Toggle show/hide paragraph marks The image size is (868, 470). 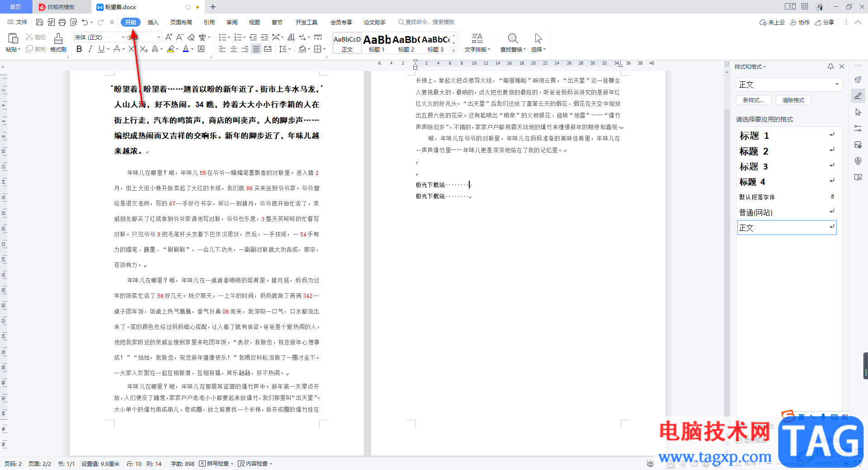[302, 37]
